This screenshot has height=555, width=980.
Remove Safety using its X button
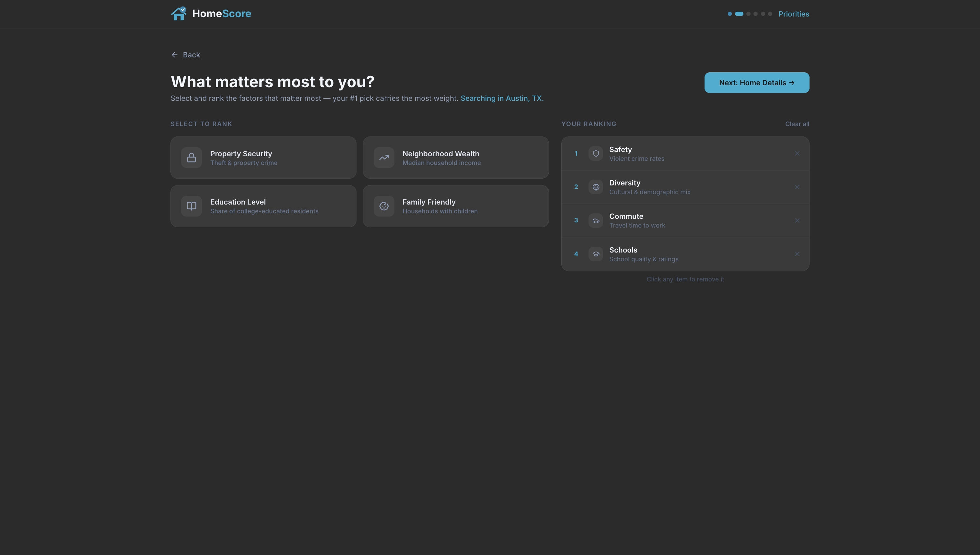pyautogui.click(x=797, y=154)
